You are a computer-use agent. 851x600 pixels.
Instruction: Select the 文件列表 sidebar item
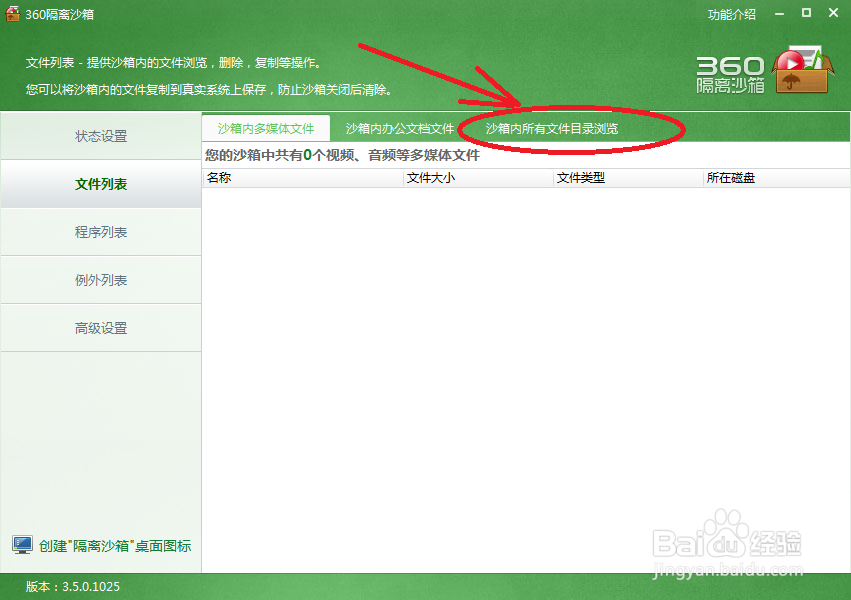pyautogui.click(x=101, y=184)
